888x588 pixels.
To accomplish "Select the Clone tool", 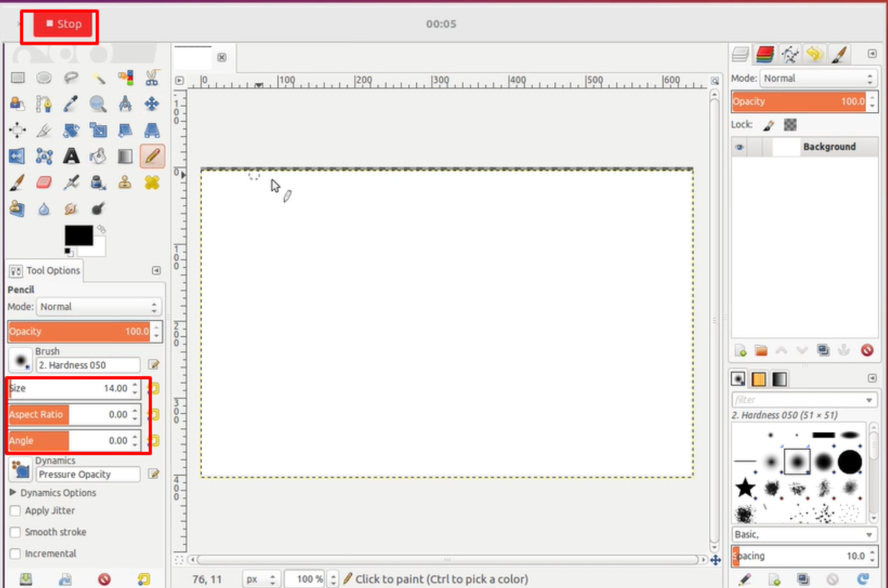I will (x=124, y=182).
